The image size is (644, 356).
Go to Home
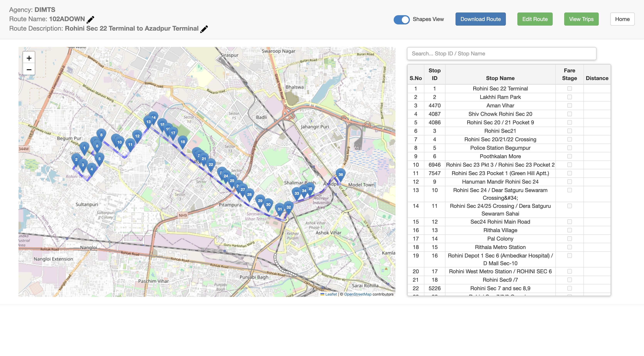tap(622, 19)
